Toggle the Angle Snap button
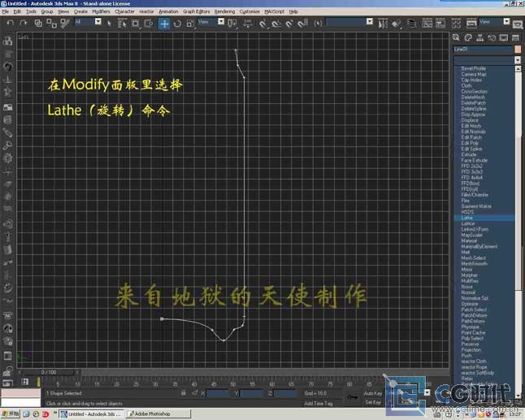The height and width of the screenshot is (420, 525). [276, 24]
